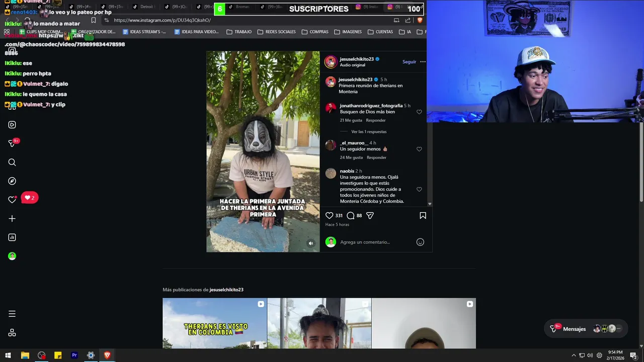644x362 pixels.
Task: Open the Meta apps icon at sidebar bottom
Action: point(12,333)
